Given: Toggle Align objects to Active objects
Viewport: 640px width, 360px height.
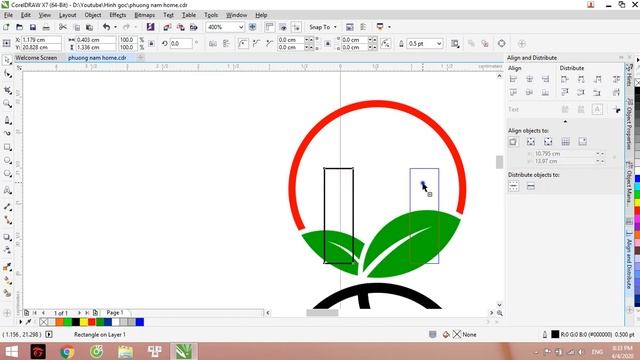Looking at the screenshot, I should (x=513, y=142).
